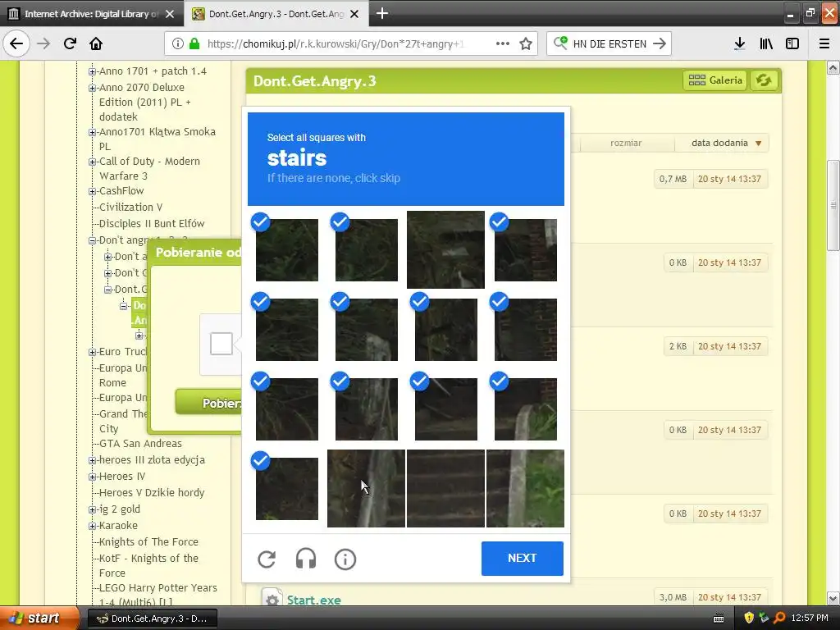840x630 pixels.
Task: Expand the CashFlow folder node
Action: (92, 191)
